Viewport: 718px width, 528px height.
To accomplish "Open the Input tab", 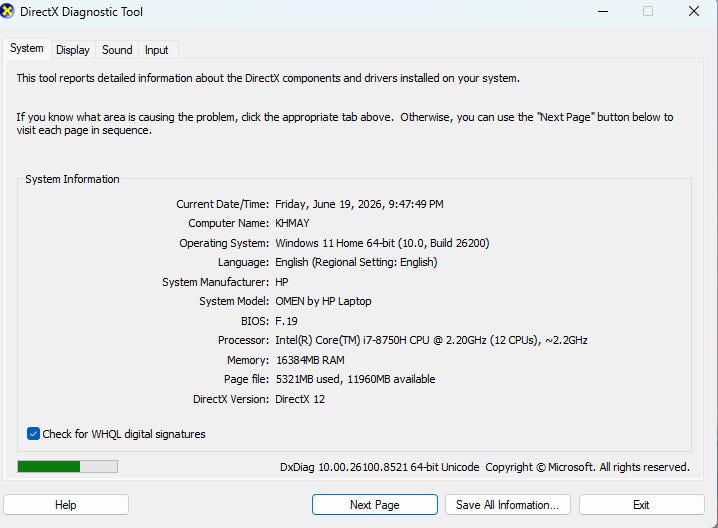I will (x=156, y=50).
